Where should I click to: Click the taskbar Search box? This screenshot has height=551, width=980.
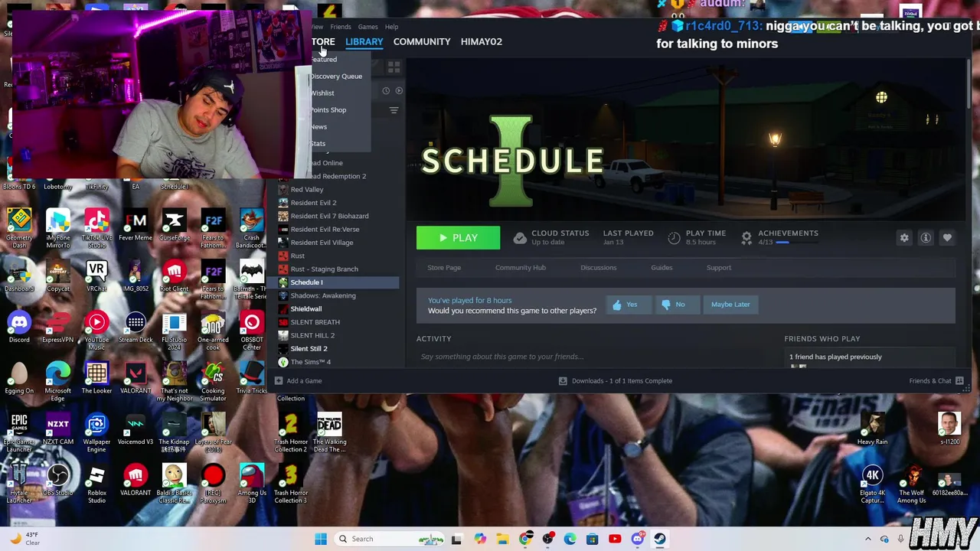[390, 539]
